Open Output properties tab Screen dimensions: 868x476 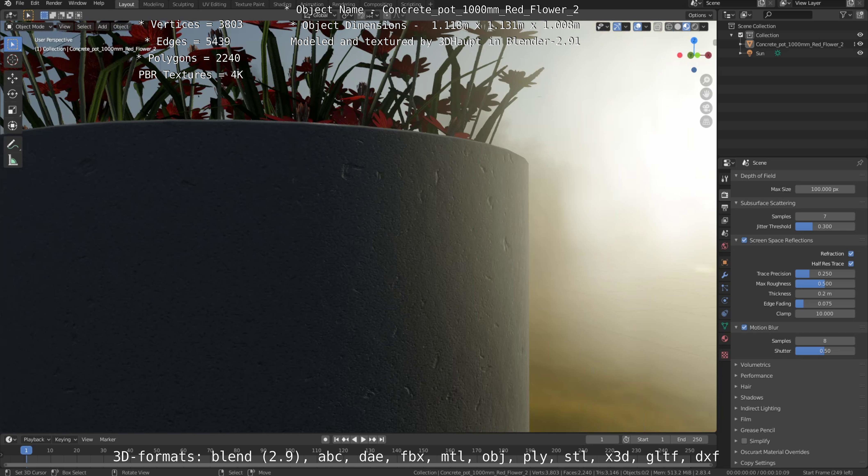click(724, 208)
